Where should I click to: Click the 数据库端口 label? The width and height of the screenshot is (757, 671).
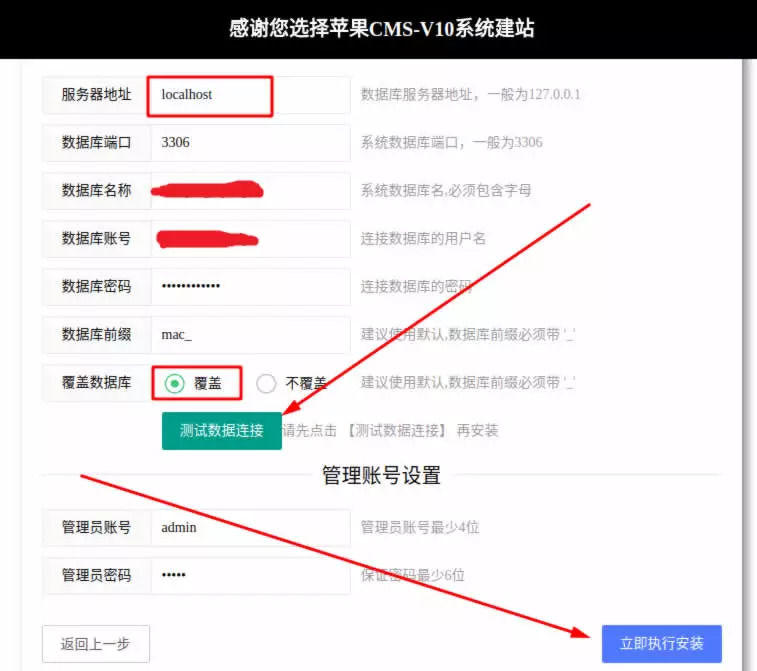[x=96, y=142]
